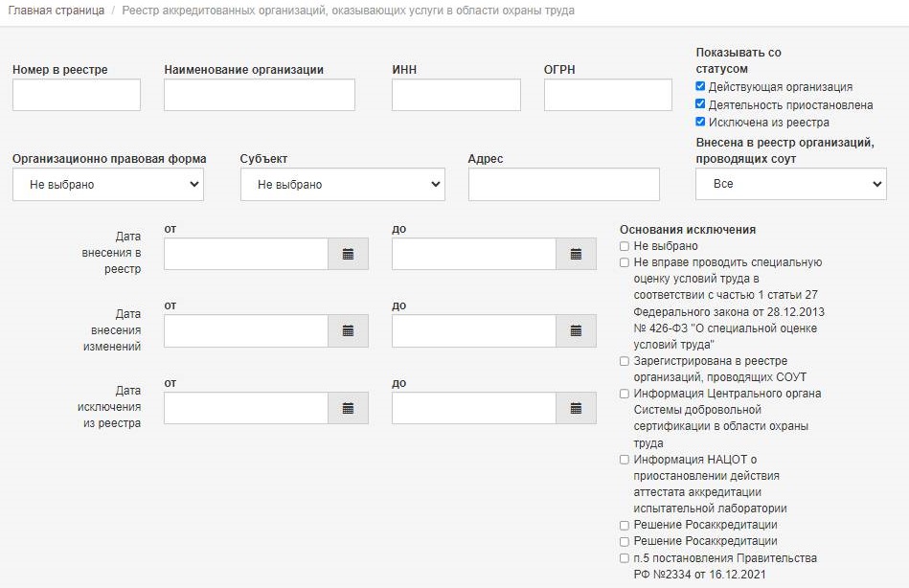Screen dimensions: 909x588
Task: Open calendar for exclusion date 'от'
Action: 348,408
